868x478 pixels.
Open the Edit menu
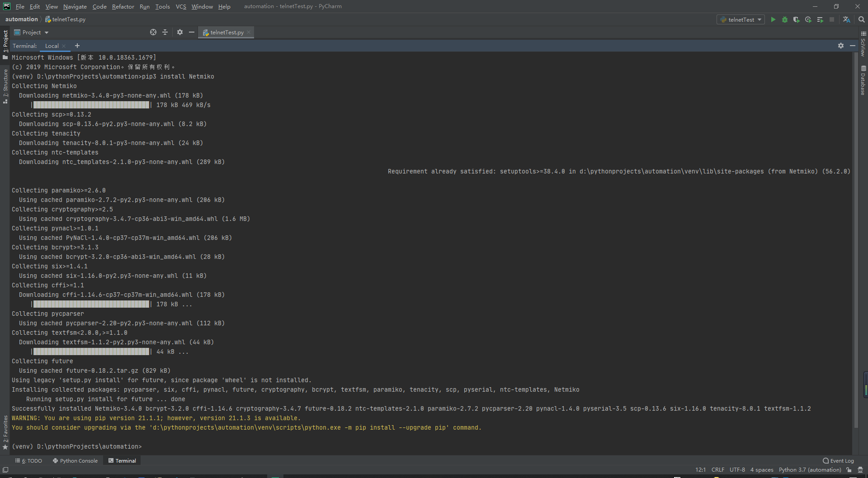[35, 6]
